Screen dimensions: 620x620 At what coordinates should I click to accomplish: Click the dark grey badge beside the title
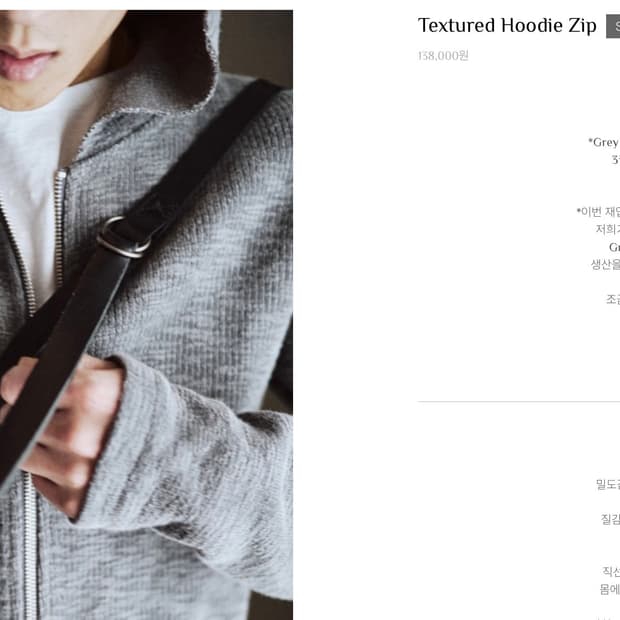pyautogui.click(x=613, y=26)
